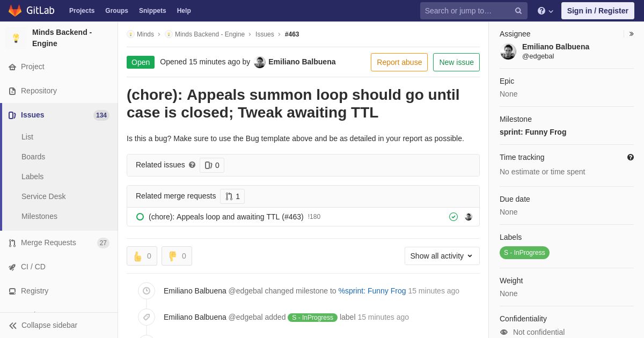Open the Groups menu
Screen dimensions: 644x338
click(116, 11)
